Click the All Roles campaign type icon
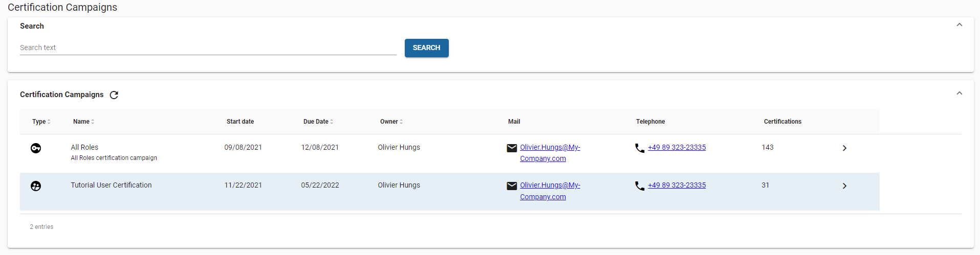 [36, 148]
